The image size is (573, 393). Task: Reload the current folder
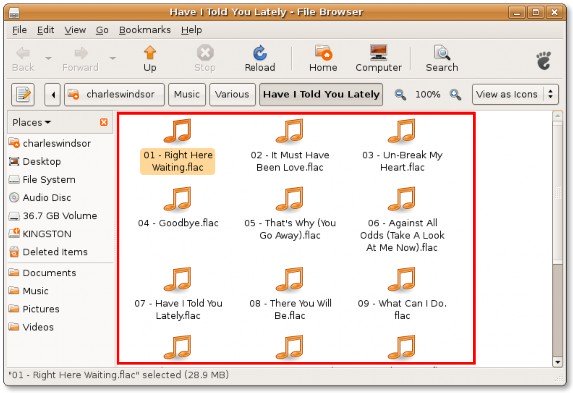(x=260, y=58)
